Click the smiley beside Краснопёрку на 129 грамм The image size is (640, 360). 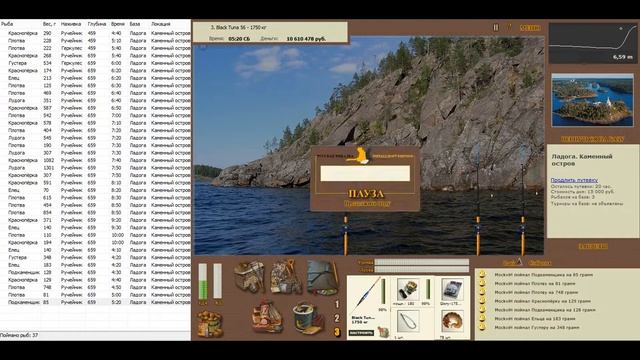coord(482,301)
